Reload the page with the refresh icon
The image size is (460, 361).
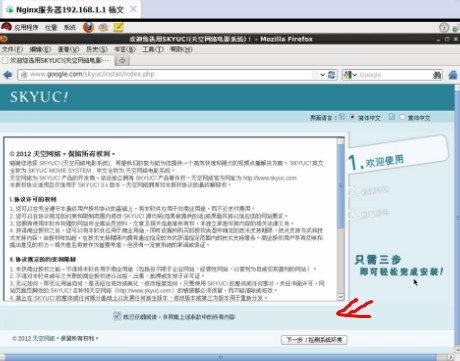pyautogui.click(x=331, y=75)
